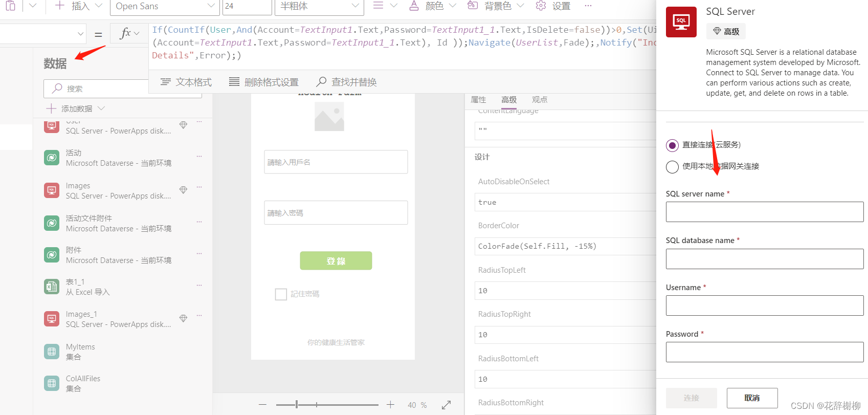Screen dimensions: 868x415
Task: Open the 背景色 background color picker
Action: pyautogui.click(x=496, y=6)
